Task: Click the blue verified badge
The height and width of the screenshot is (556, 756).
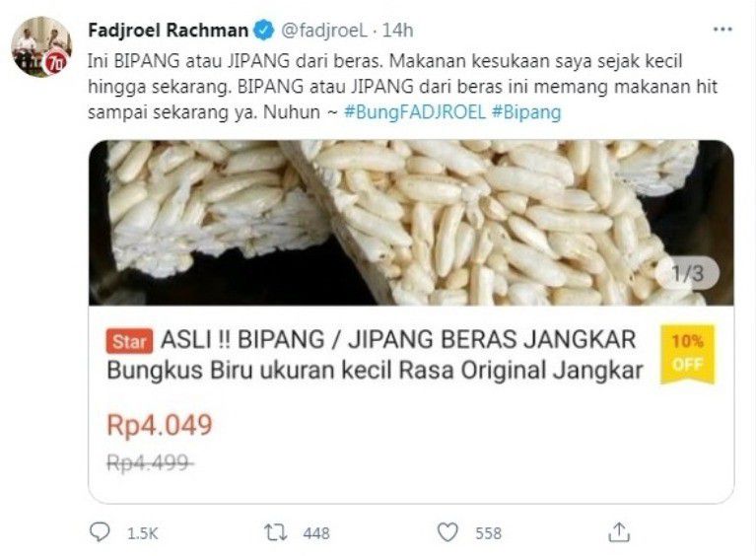Action: click(263, 31)
